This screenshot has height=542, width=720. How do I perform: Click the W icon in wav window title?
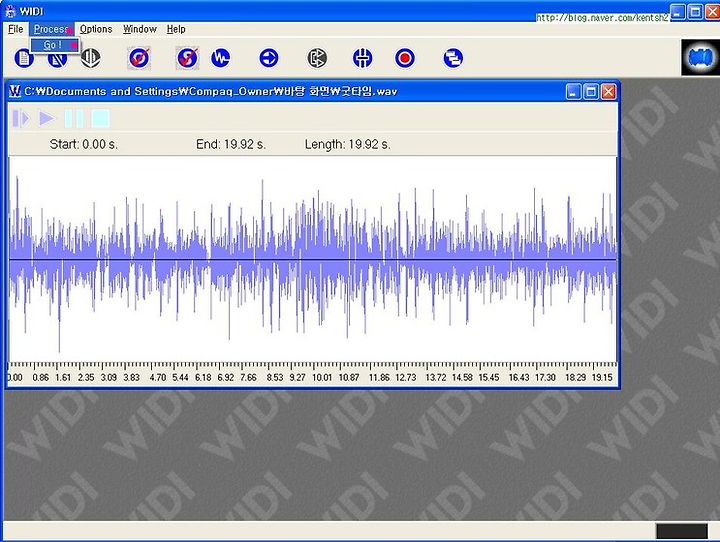click(15, 91)
